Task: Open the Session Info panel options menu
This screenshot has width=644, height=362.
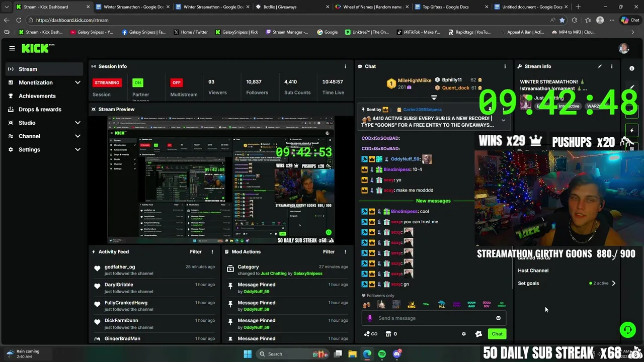Action: coord(345,66)
